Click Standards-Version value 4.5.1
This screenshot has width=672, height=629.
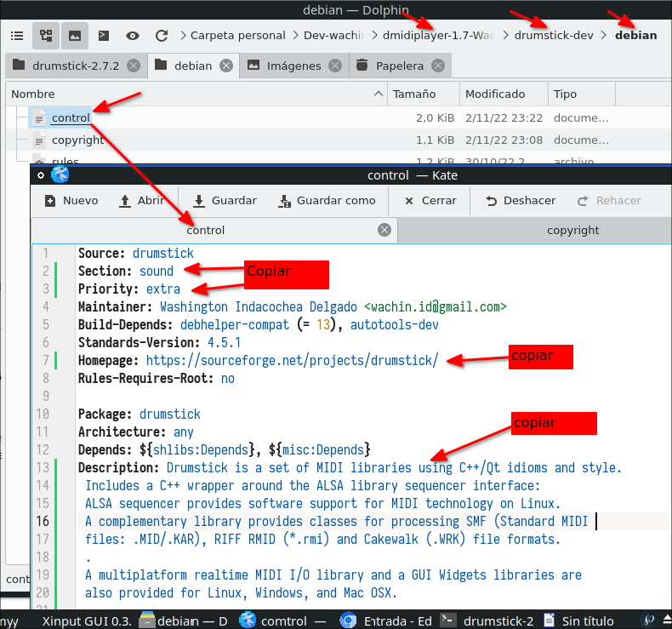225,342
